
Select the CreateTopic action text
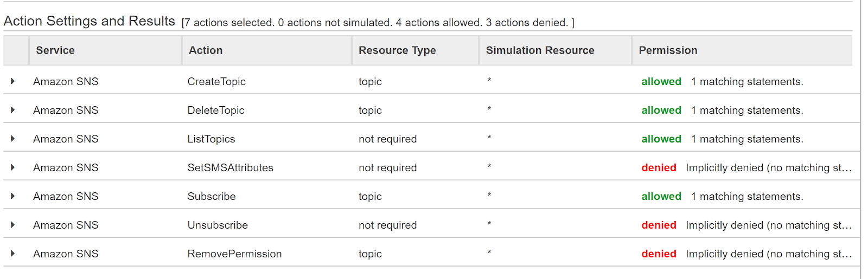coord(216,82)
